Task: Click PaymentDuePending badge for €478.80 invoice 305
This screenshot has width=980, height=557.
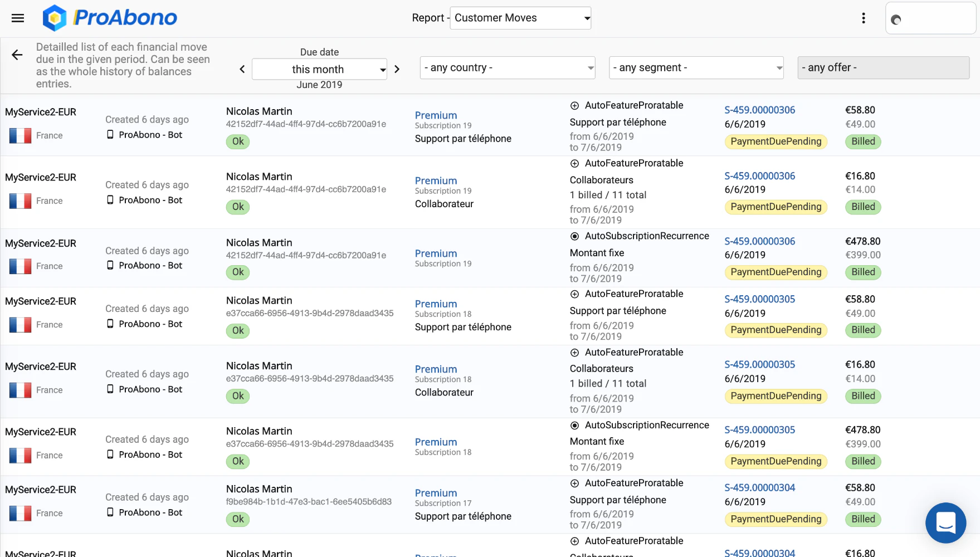Action: coord(776,461)
